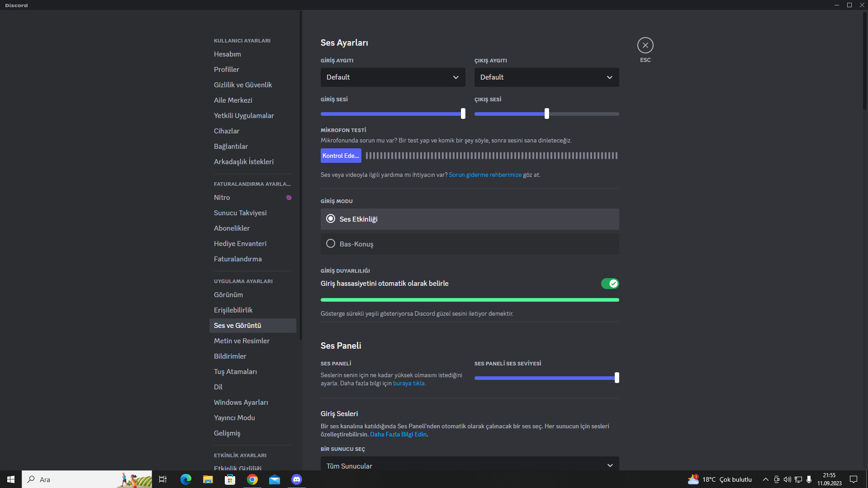Select Yetkili Uygulamalar in sidebar
The image size is (868, 488).
pos(252,116)
